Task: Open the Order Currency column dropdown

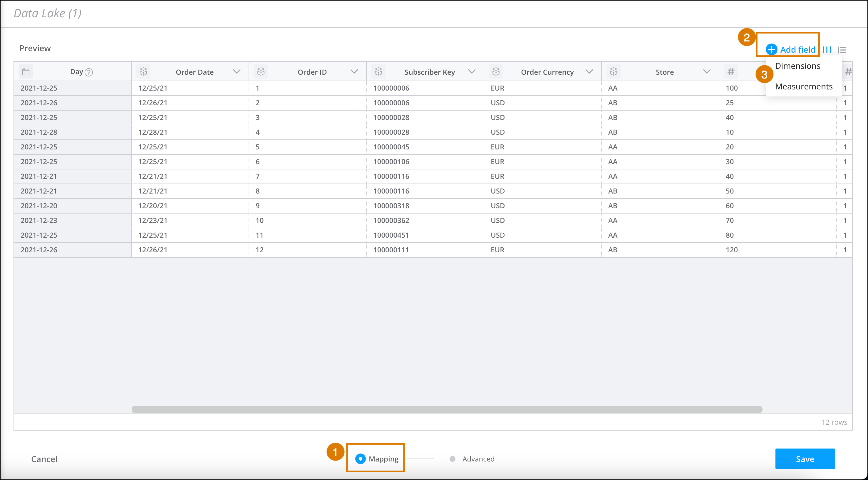Action: coord(589,71)
